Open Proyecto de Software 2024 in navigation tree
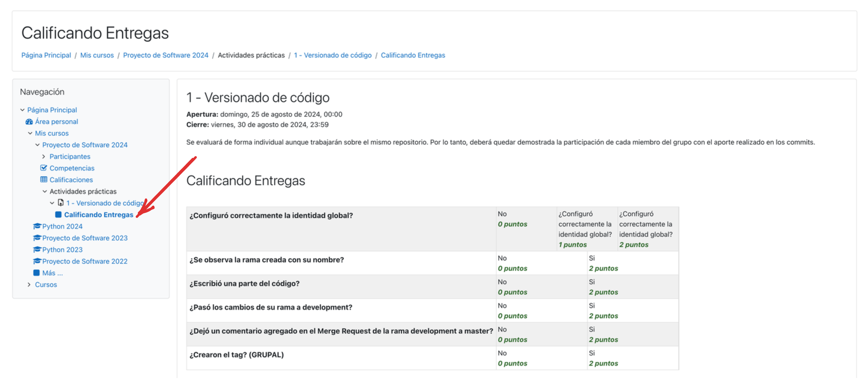Screen dimensions: 868x384 tap(85, 145)
